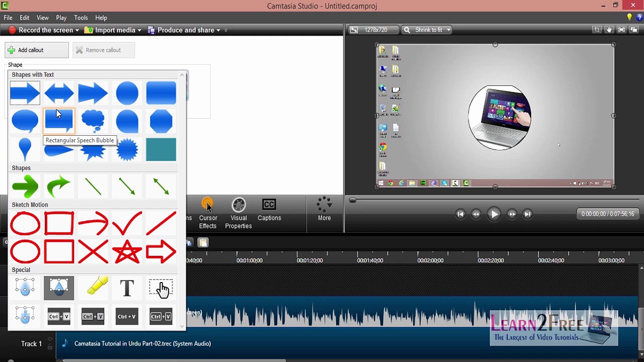Pick the red checkmark sketch motion callout
The height and width of the screenshot is (362, 644).
[127, 224]
